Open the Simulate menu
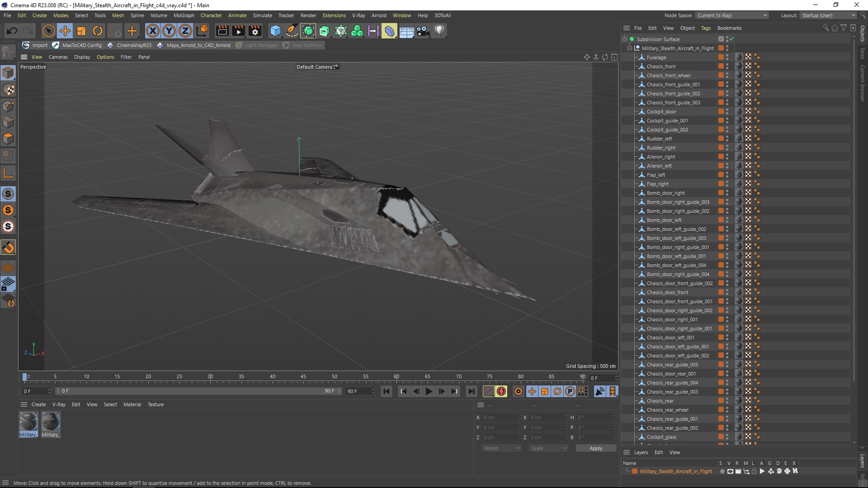The width and height of the screenshot is (868, 488). point(262,15)
